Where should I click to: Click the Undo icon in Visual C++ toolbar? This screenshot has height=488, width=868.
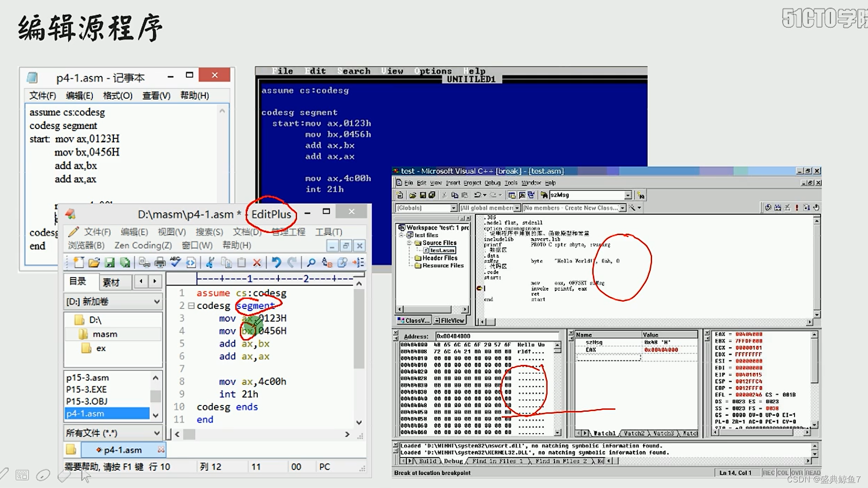point(477,195)
